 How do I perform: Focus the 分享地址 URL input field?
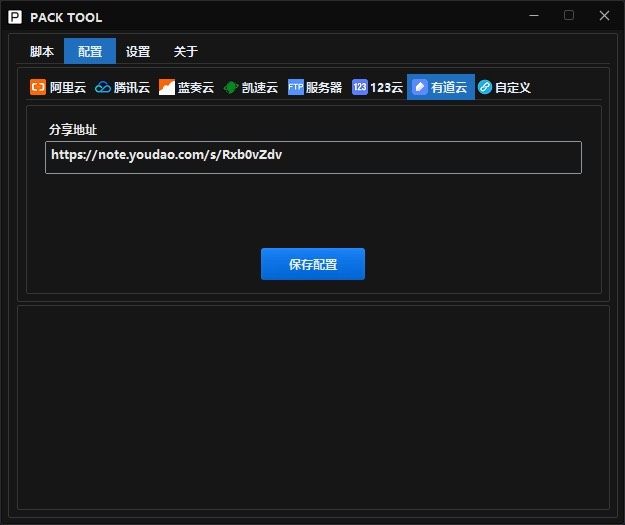[313, 157]
